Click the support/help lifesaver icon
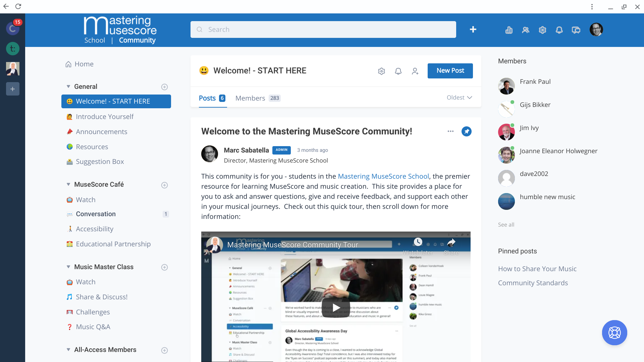The height and width of the screenshot is (362, 644). coord(614,333)
